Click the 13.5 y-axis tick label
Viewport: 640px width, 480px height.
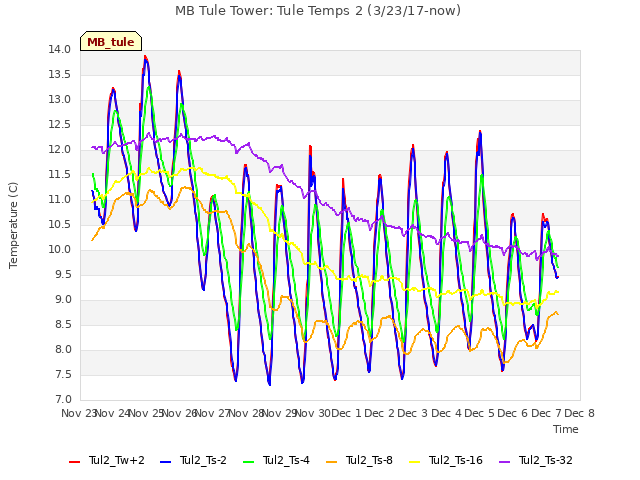[x=60, y=74]
